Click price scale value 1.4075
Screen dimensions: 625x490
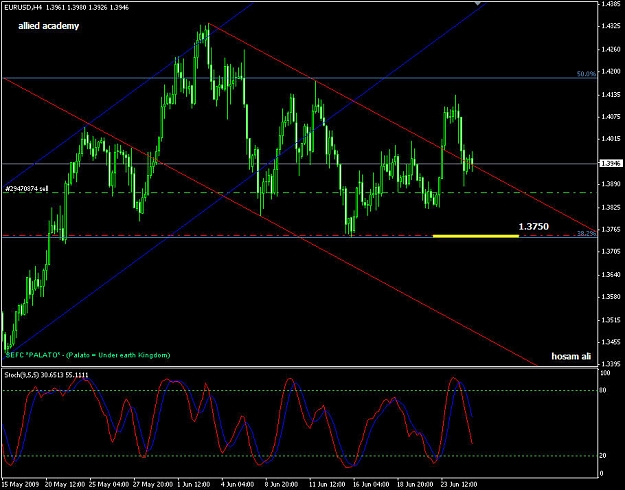click(612, 117)
